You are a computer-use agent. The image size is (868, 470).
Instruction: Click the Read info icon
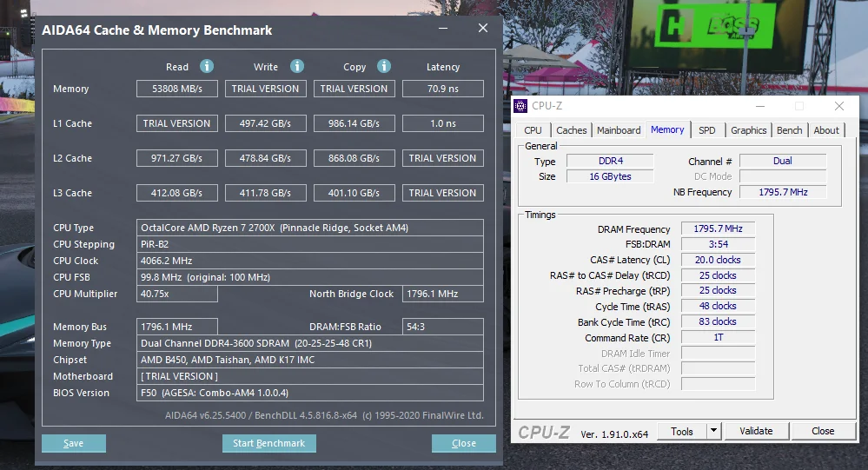point(207,66)
